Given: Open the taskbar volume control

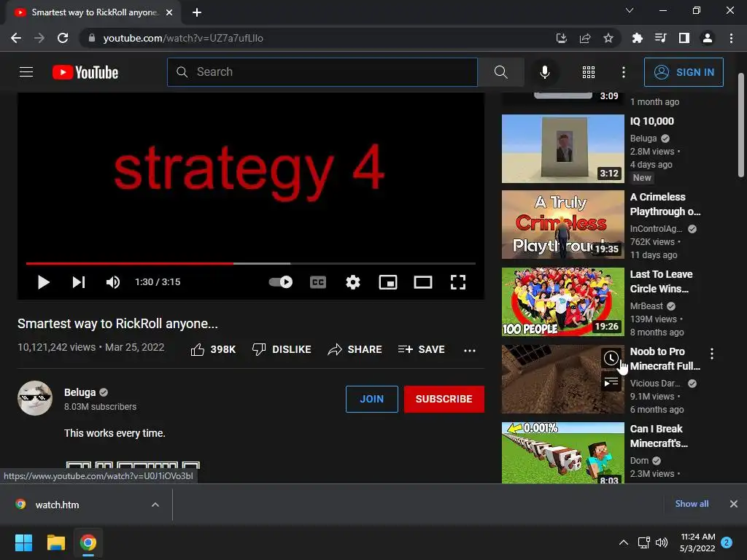Looking at the screenshot, I should click(x=662, y=542).
